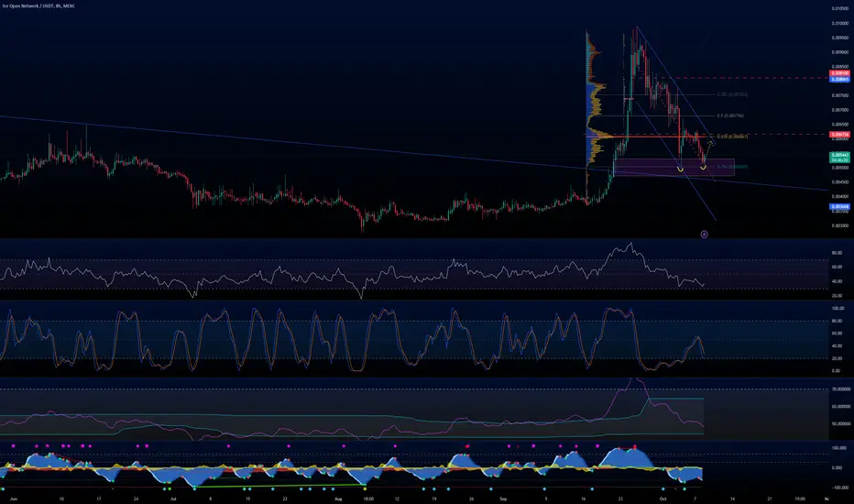Select the red 0.008100 price tag

(x=839, y=73)
